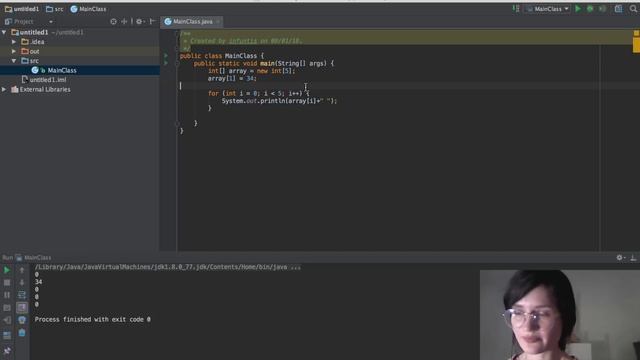
Task: Click MainClass breadcrumb in navigation bar
Action: pos(88,9)
